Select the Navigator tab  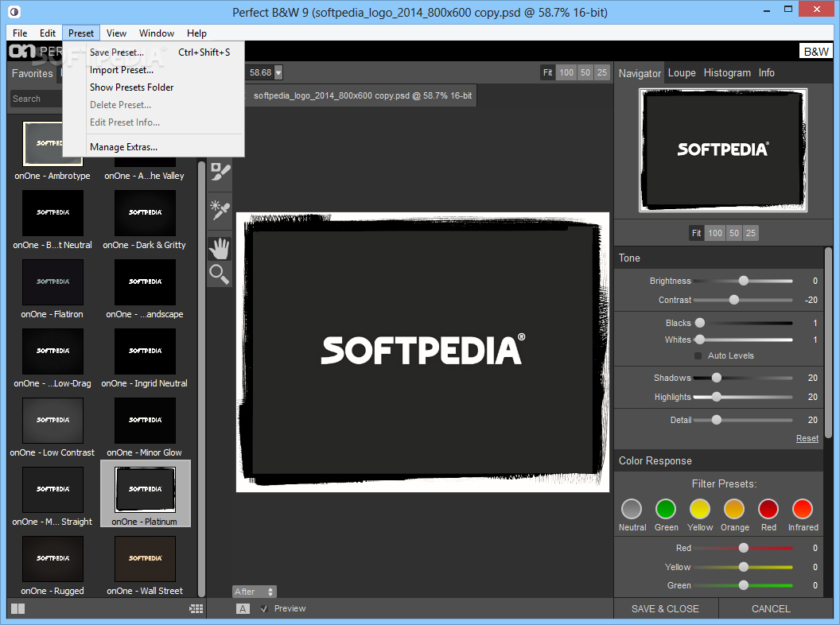coord(640,73)
